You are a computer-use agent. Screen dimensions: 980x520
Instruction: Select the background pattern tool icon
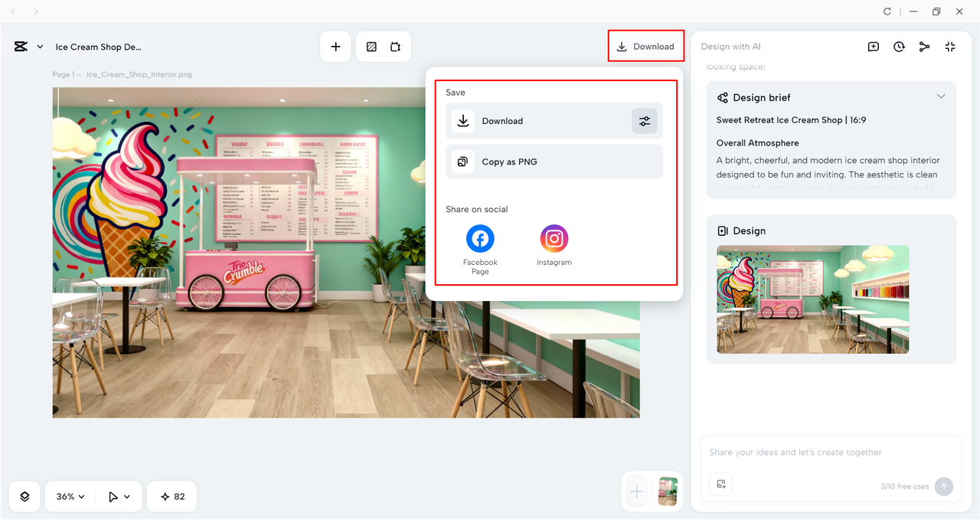pyautogui.click(x=371, y=47)
